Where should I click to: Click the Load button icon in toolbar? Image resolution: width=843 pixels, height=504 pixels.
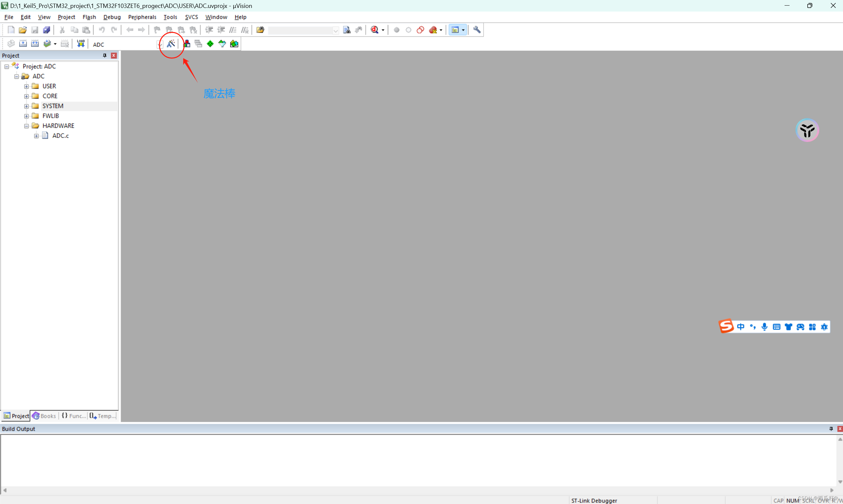(x=81, y=43)
